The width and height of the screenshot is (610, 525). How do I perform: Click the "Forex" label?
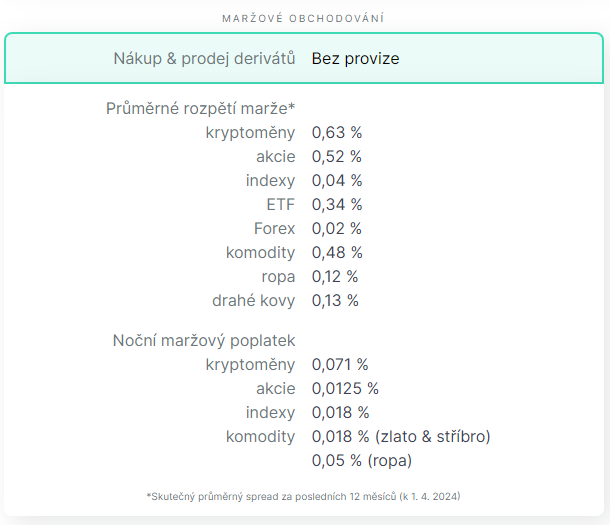point(275,228)
